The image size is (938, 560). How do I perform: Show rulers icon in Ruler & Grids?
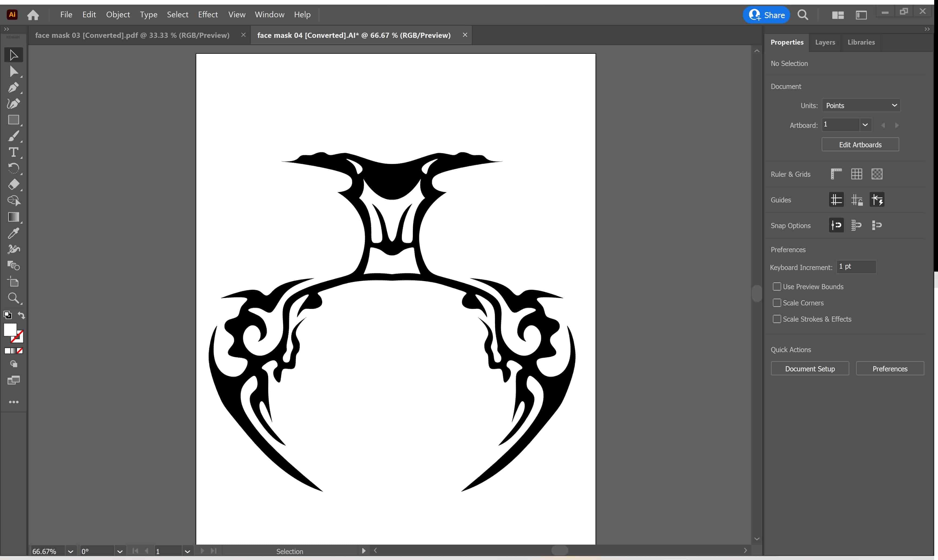click(836, 174)
